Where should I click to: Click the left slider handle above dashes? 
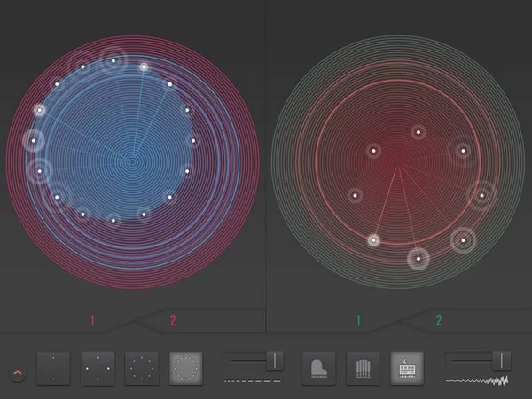click(274, 359)
